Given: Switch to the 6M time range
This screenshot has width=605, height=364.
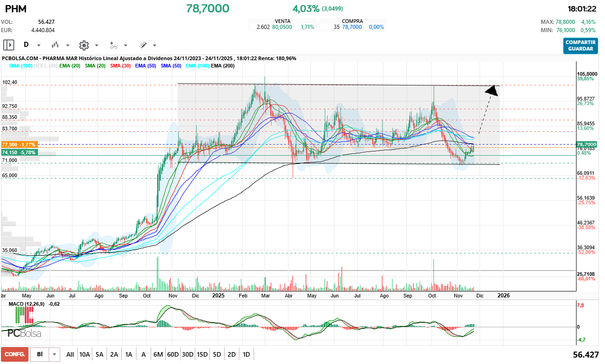Looking at the screenshot, I should point(158,354).
